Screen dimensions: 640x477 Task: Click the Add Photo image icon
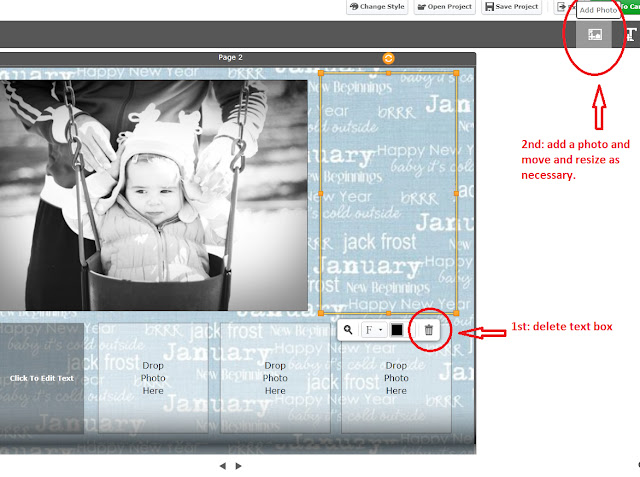tap(594, 35)
